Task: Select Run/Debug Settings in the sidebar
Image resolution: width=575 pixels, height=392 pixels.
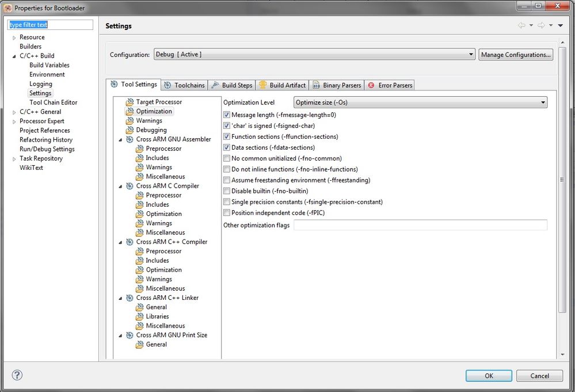Action: click(x=47, y=149)
